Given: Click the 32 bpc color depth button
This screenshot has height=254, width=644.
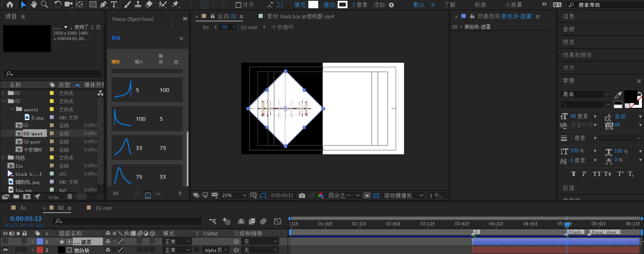Looking at the screenshot, I should 54,197.
